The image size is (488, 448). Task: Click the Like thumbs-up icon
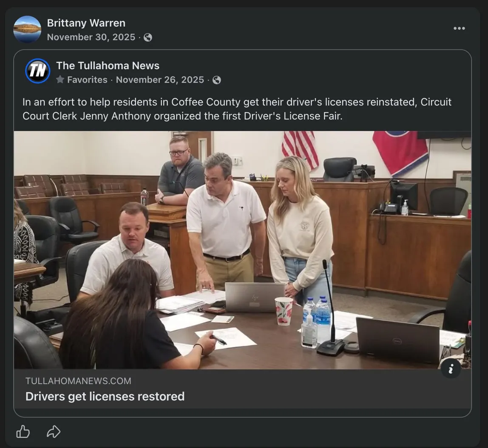(23, 432)
